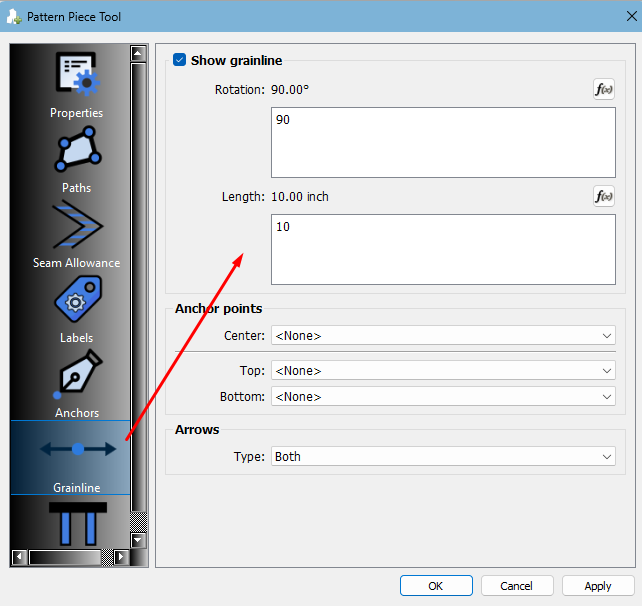This screenshot has width=642, height=606.
Task: Click the Cancel button
Action: (x=517, y=586)
